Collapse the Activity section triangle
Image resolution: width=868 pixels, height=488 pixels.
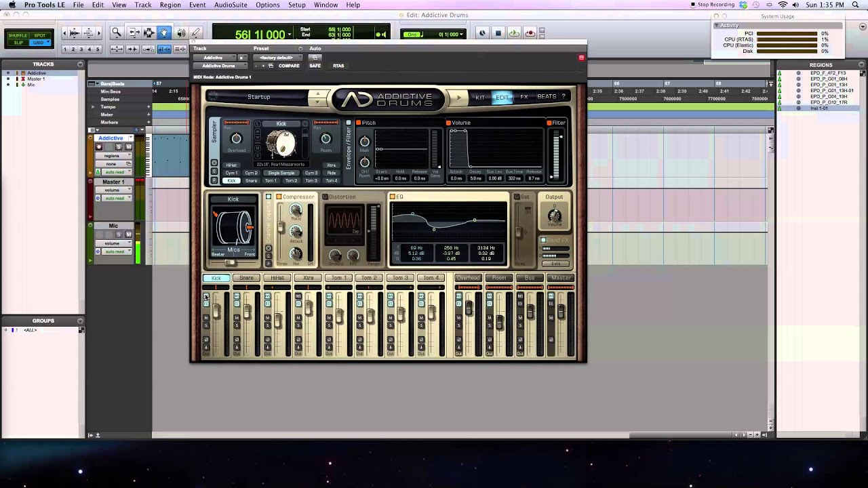coord(716,26)
